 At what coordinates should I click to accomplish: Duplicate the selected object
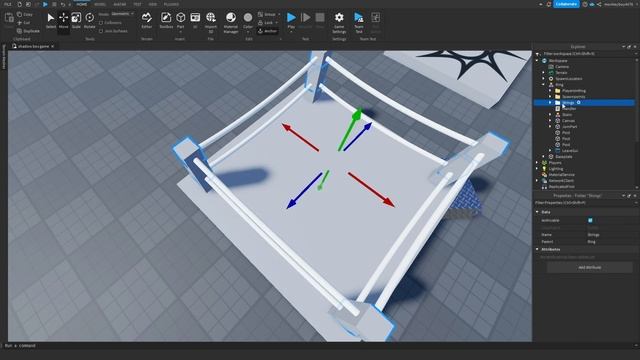[x=28, y=31]
